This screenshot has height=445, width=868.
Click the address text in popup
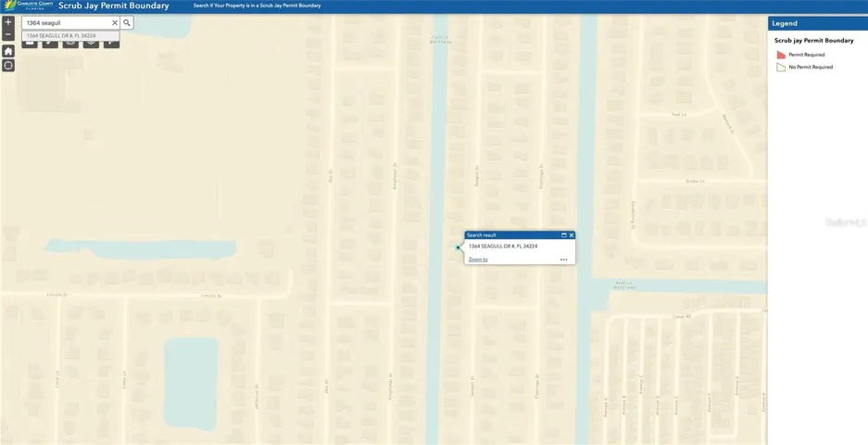click(x=503, y=247)
